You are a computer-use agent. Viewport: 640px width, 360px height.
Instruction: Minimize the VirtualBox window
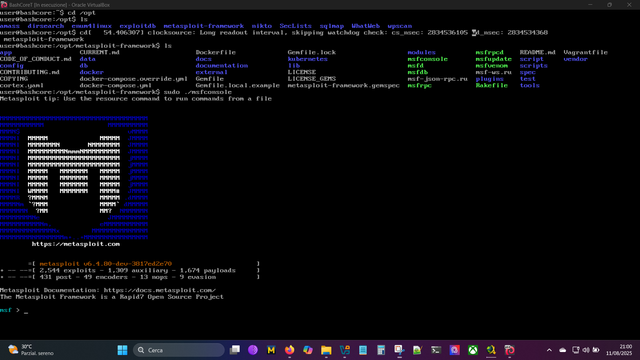590,4
